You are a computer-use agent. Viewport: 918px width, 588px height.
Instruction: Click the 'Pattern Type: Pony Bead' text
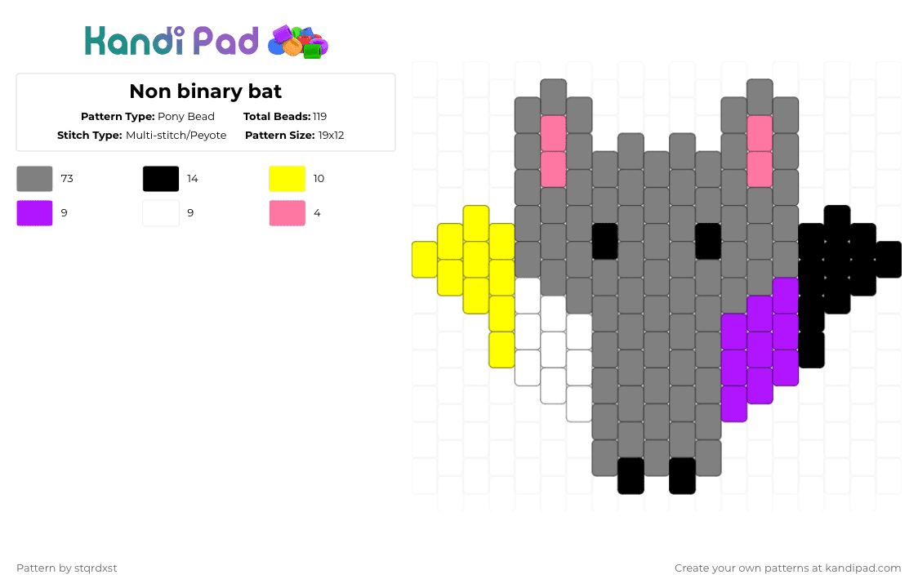tap(148, 117)
